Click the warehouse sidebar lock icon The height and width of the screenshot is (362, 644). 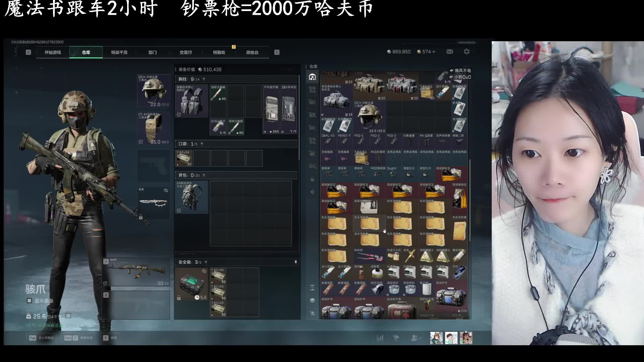pos(312,179)
